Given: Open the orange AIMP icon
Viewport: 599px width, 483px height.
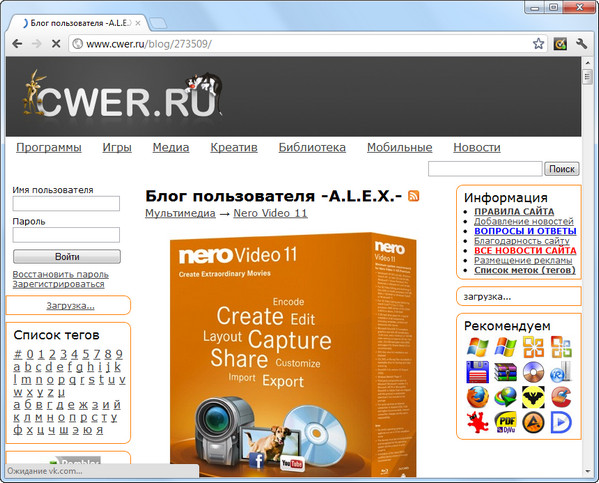Looking at the screenshot, I should tap(533, 422).
